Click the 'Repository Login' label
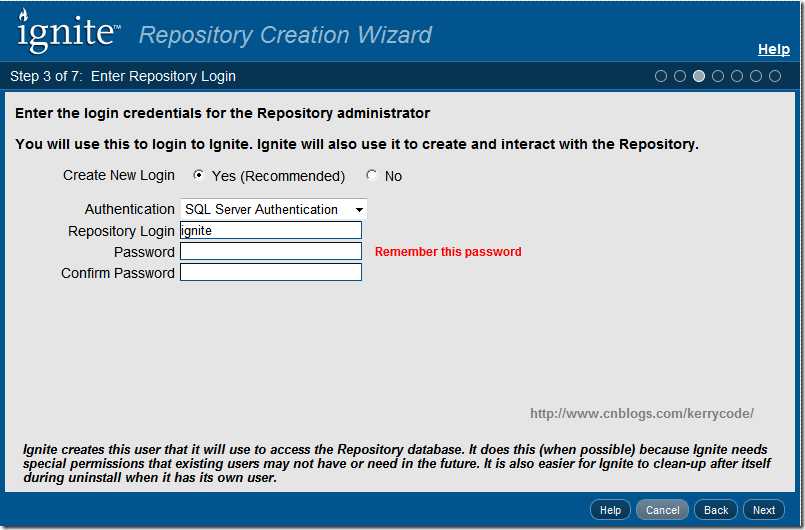The image size is (805, 530). point(121,231)
